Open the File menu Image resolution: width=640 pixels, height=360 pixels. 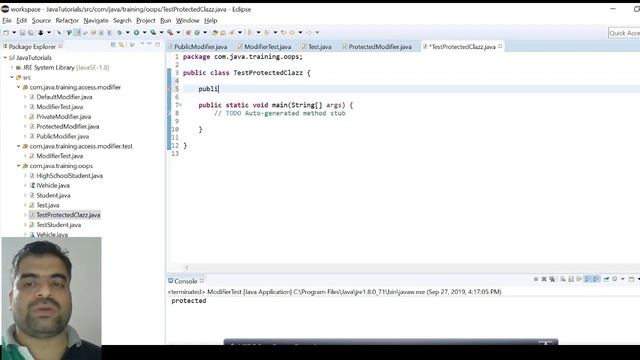click(7, 20)
